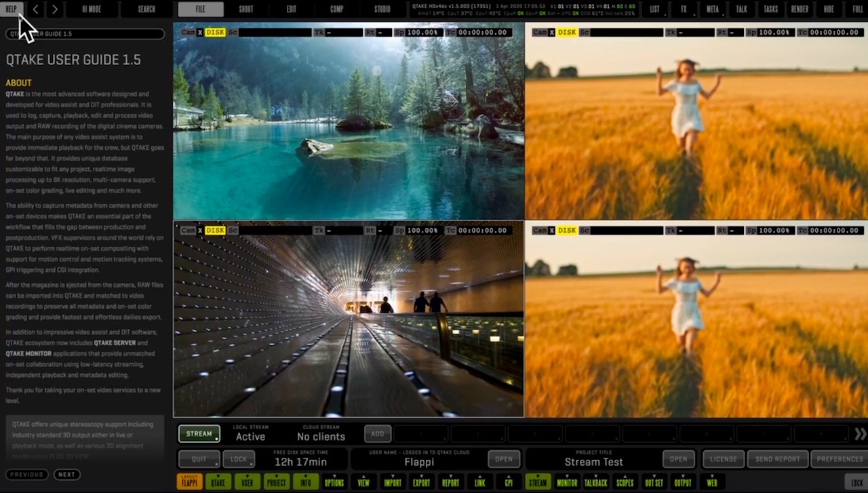Expand the QTAKE menu in bottom bar
Screen dimensions: 868x493
[218, 483]
